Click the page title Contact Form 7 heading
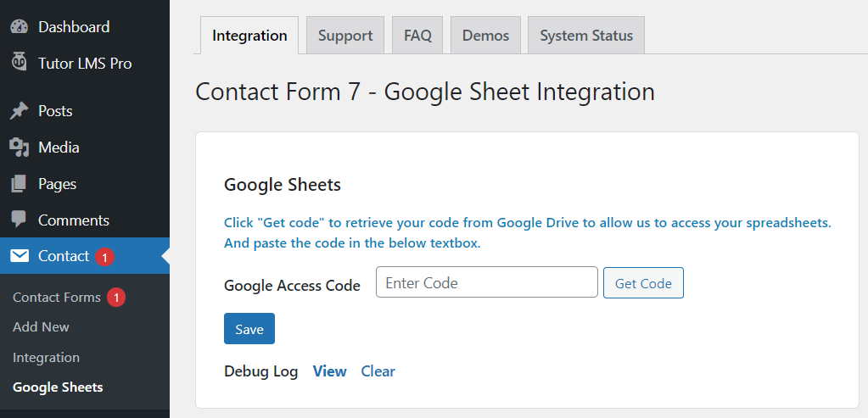 pos(425,92)
